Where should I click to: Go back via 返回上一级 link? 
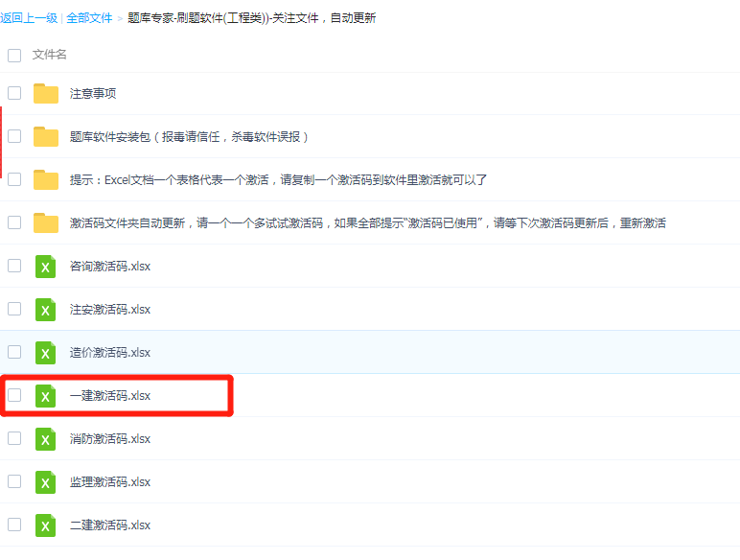(x=29, y=18)
